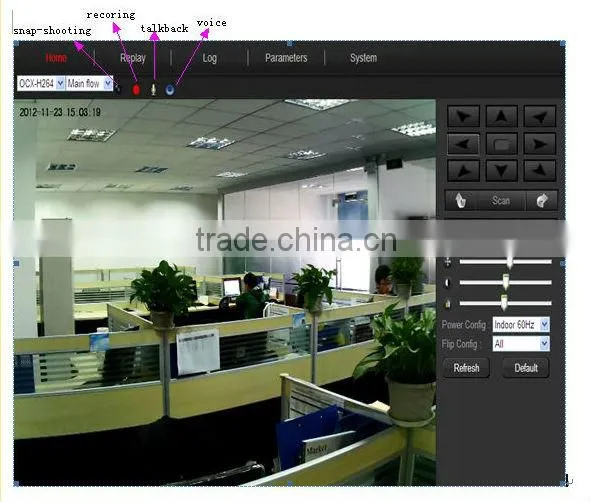Adjust the bottom saturation slider

pos(505,303)
